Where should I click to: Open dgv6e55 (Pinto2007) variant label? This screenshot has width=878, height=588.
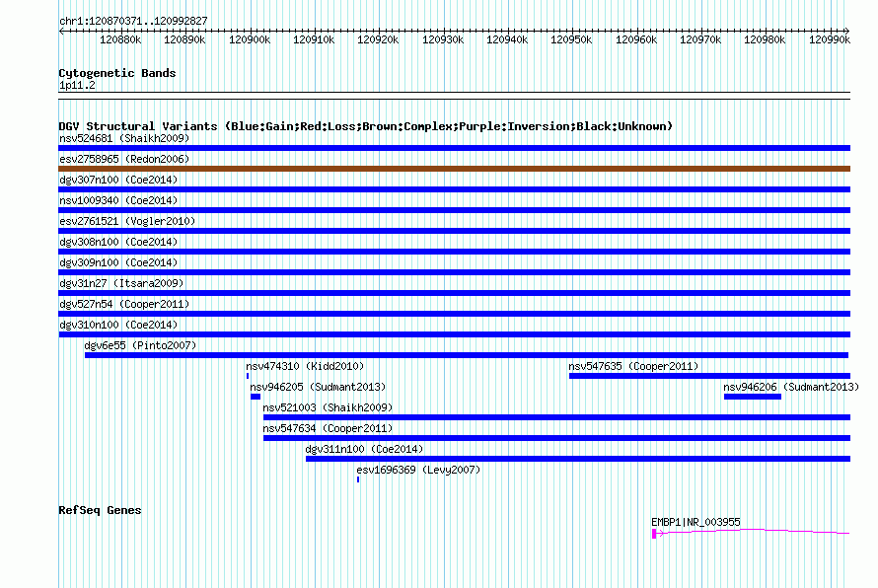(140, 345)
